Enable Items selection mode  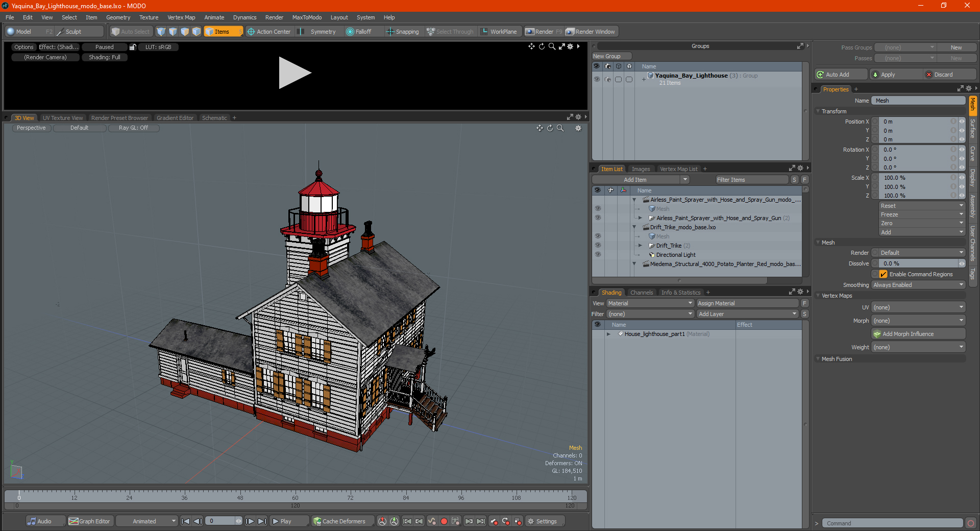click(223, 32)
